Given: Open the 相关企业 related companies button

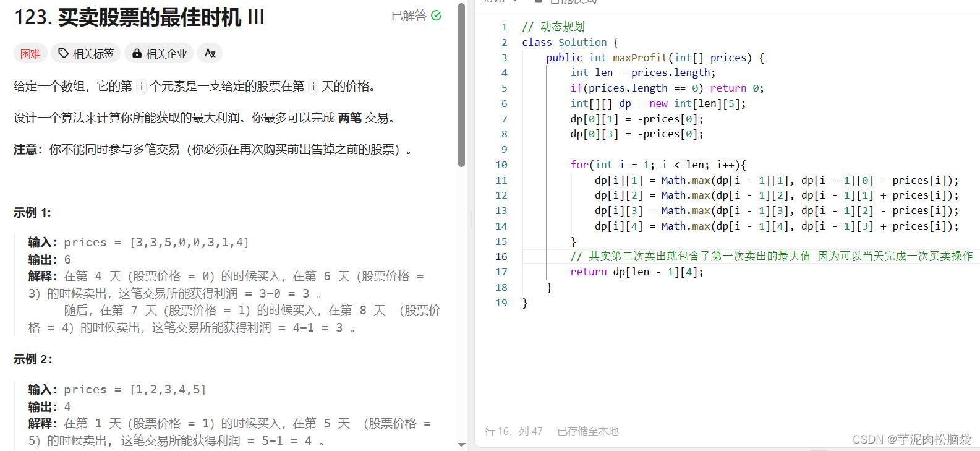Looking at the screenshot, I should pyautogui.click(x=160, y=54).
